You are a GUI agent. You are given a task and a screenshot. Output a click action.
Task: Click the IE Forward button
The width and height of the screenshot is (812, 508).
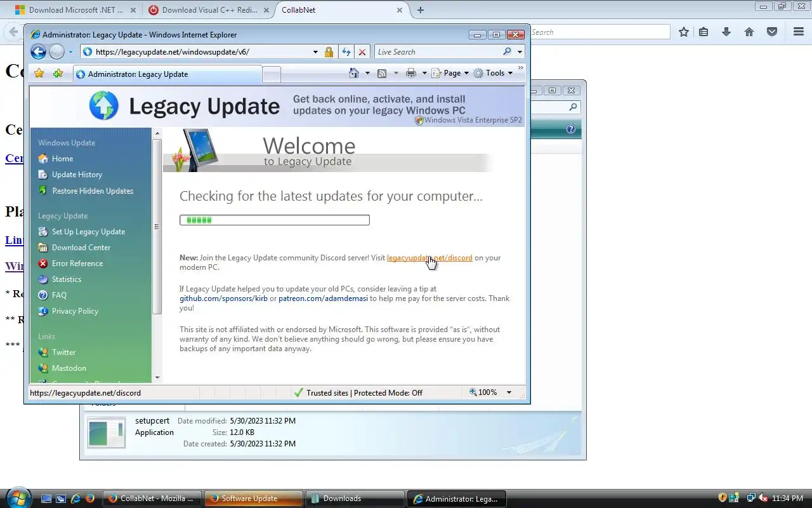56,52
